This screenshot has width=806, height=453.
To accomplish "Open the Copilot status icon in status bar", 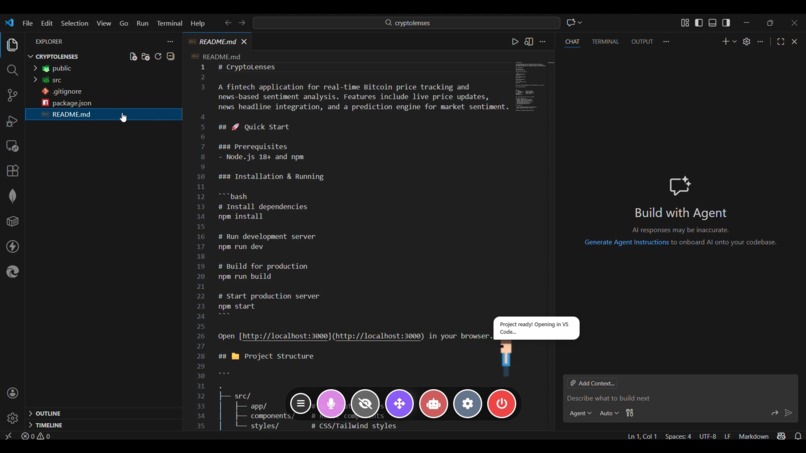I will tap(781, 436).
